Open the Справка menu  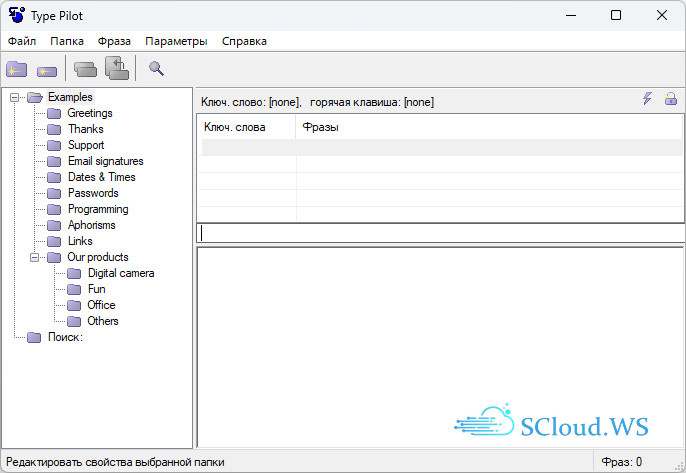click(x=244, y=41)
